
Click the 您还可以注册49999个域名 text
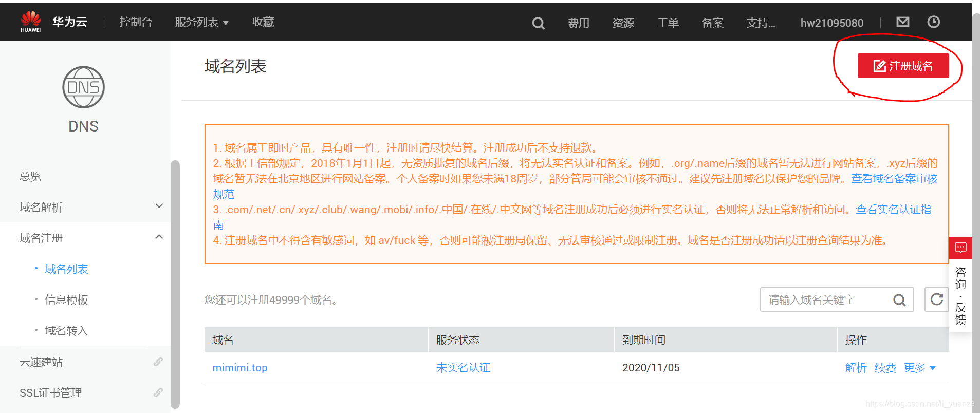271,300
